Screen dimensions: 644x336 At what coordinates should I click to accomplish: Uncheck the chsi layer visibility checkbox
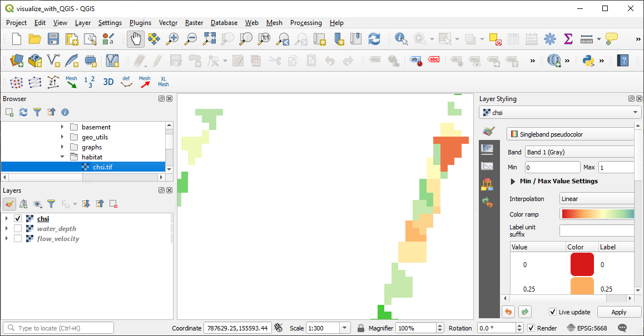click(x=18, y=219)
